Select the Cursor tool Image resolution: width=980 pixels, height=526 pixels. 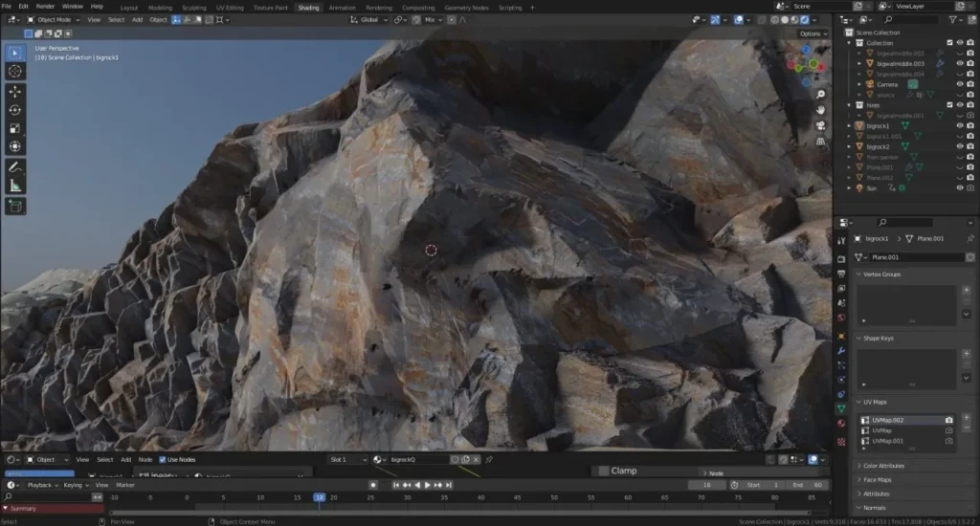coord(15,71)
